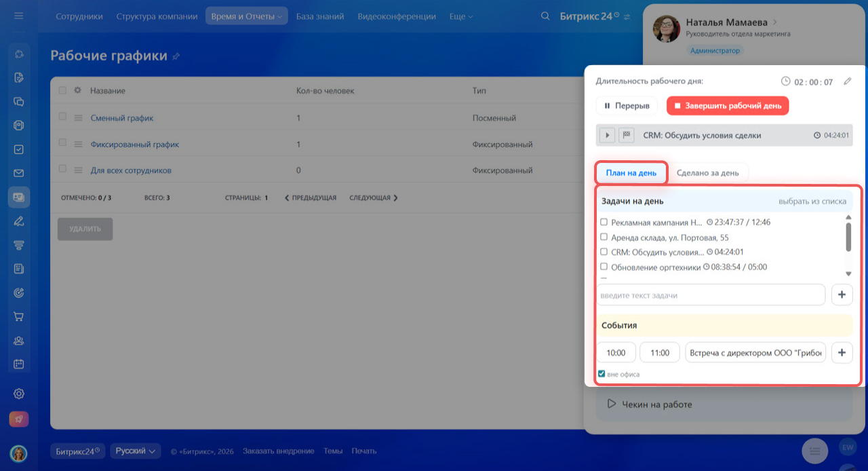
Task: Open event start time 10:00 picker
Action: coord(616,353)
